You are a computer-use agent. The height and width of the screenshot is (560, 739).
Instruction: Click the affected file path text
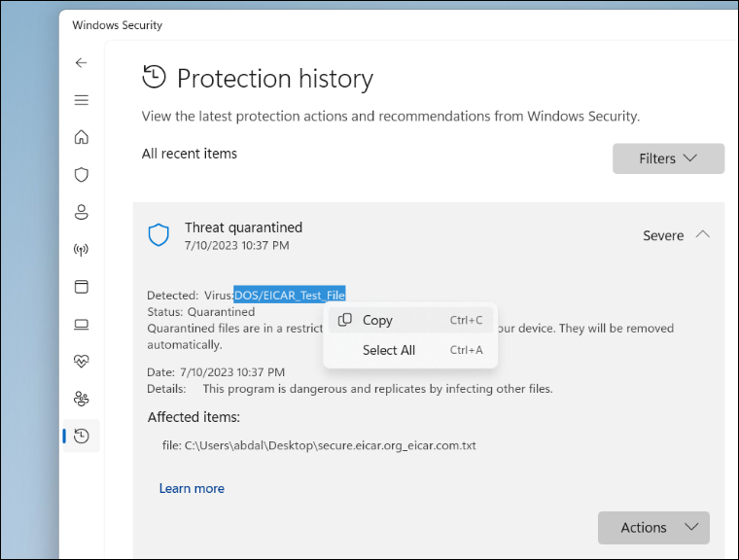click(319, 445)
